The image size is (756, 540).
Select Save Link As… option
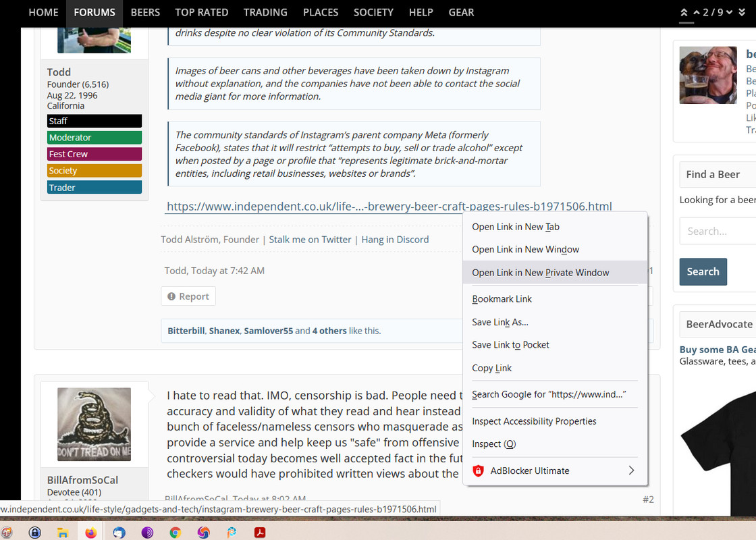[x=555, y=322]
